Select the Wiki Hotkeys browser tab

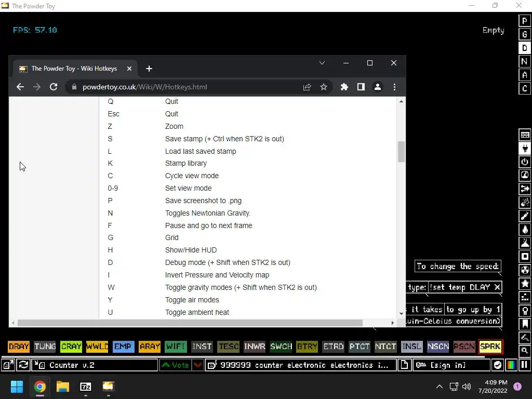74,69
